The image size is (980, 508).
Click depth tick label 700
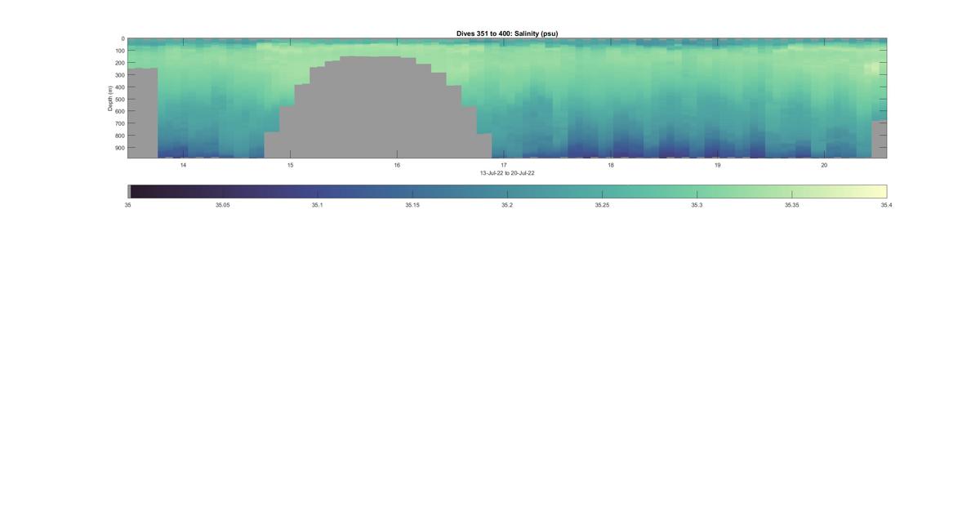119,123
